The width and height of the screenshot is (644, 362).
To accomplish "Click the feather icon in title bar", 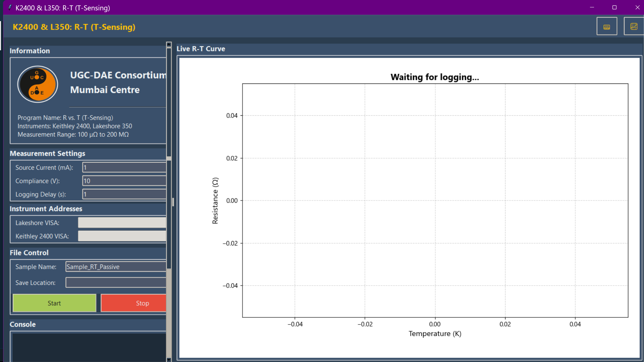I will click(10, 7).
